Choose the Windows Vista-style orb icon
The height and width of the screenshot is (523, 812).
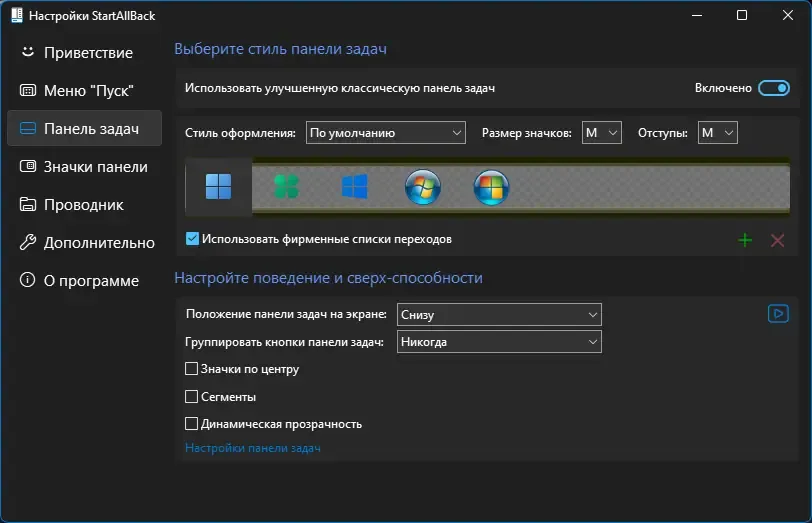point(491,187)
